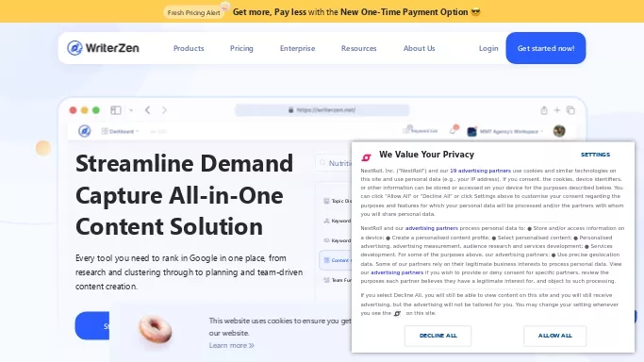The width and height of the screenshot is (644, 362).
Task: Click the new tab plus icon
Action: point(557,110)
